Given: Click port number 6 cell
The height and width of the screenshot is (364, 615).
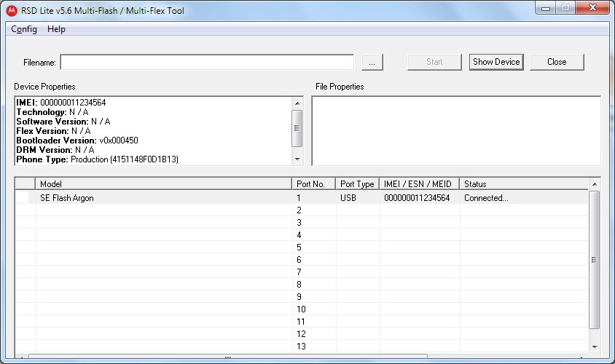Looking at the screenshot, I should coord(313,259).
